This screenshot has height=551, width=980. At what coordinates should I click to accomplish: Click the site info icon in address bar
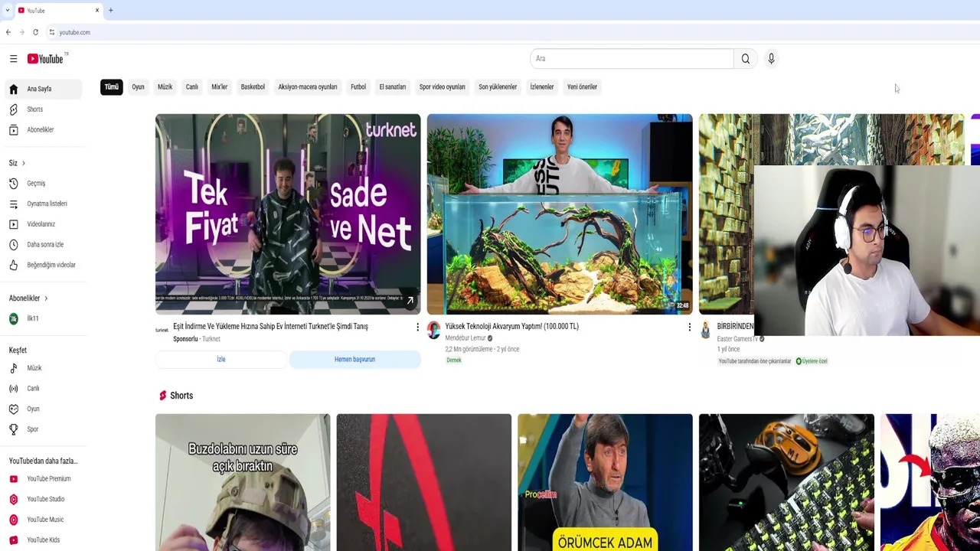[51, 32]
